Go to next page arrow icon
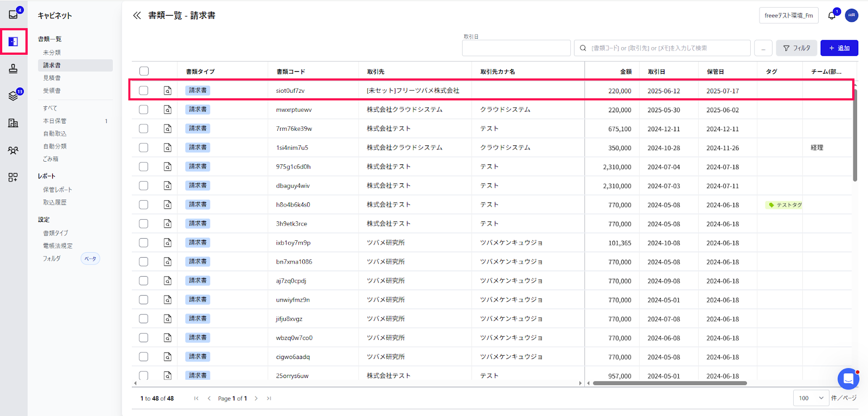868x416 pixels. tap(256, 399)
